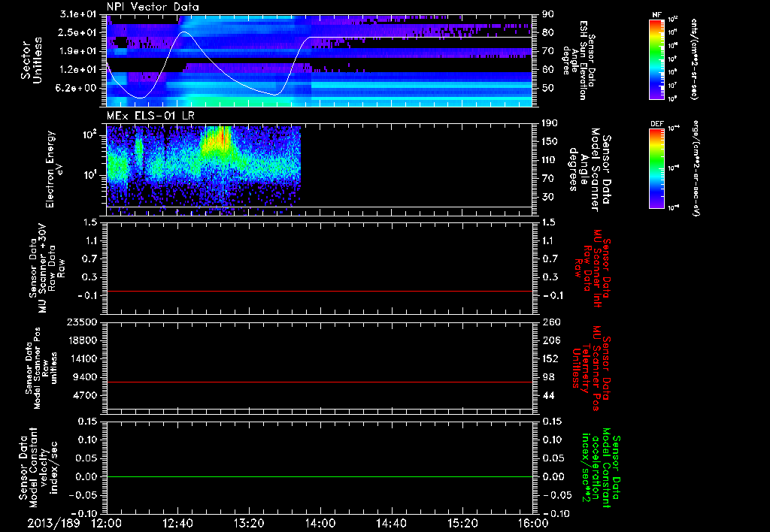770x532 pixels.
Task: Click the 1.2e+01 sector tick value
Action: point(77,70)
